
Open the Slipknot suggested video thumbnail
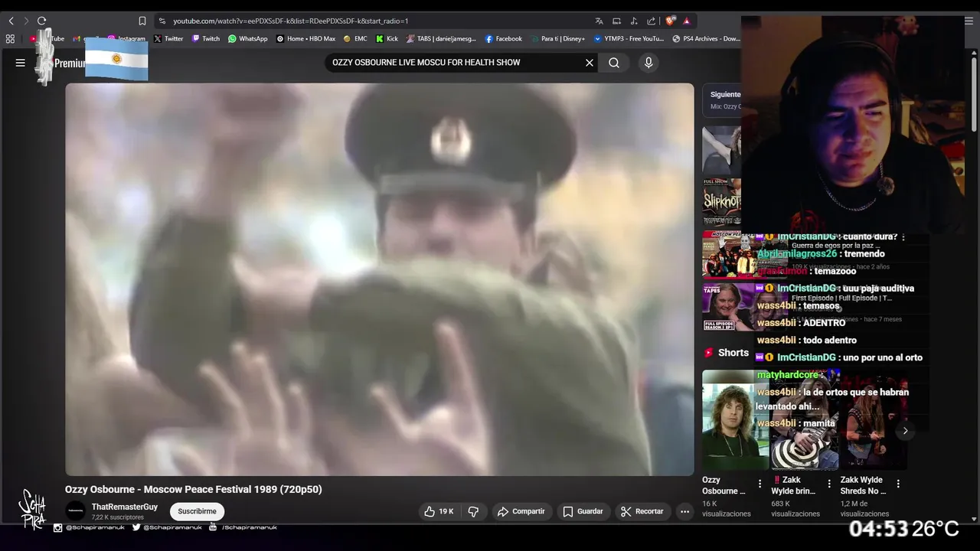[x=721, y=202]
